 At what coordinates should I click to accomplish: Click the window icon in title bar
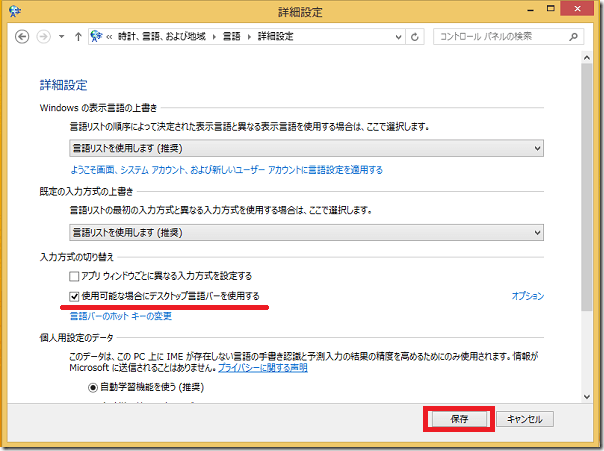tap(12, 11)
